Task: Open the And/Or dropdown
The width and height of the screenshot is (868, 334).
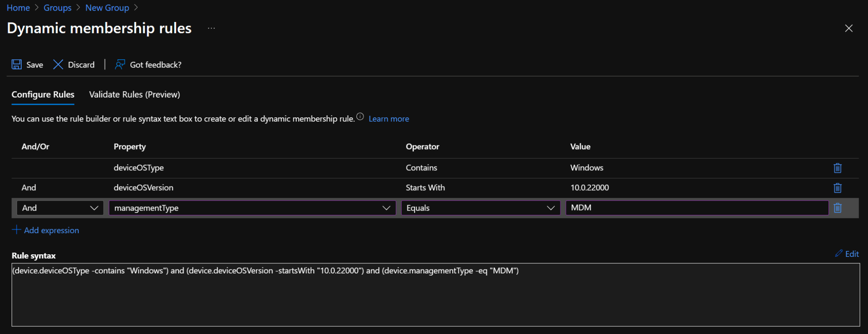Action: [60, 208]
